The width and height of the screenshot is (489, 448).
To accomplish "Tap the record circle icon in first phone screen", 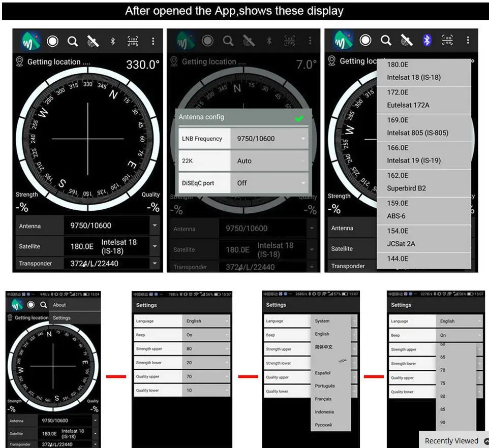I will pos(52,41).
